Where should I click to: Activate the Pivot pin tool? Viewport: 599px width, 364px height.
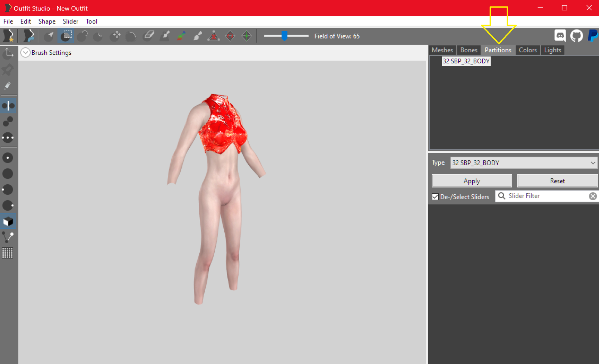point(8,70)
